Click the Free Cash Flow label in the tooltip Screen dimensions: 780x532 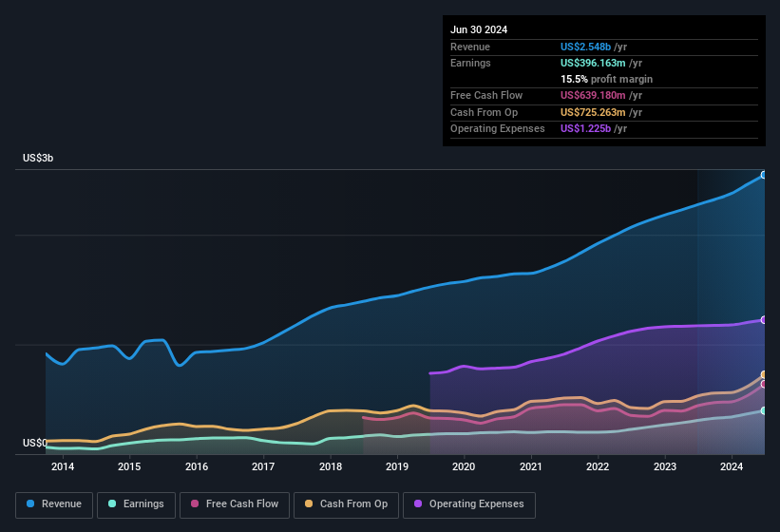[486, 95]
